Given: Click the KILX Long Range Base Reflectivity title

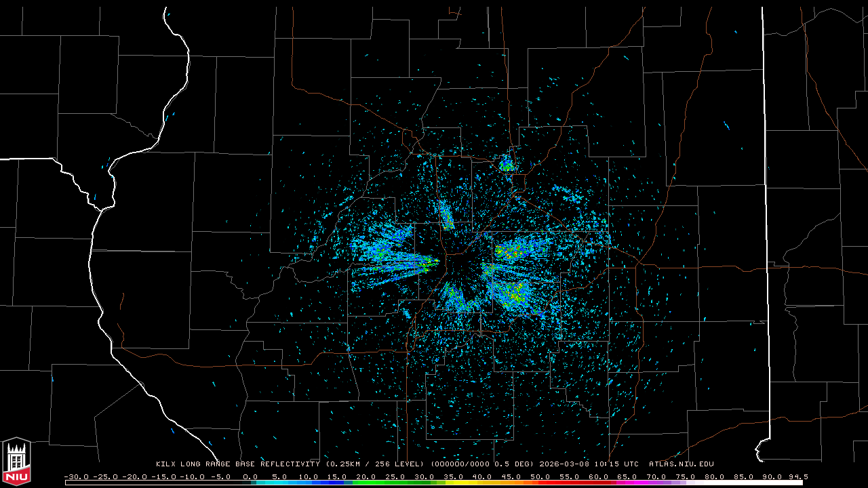Looking at the screenshot, I should (x=237, y=464).
